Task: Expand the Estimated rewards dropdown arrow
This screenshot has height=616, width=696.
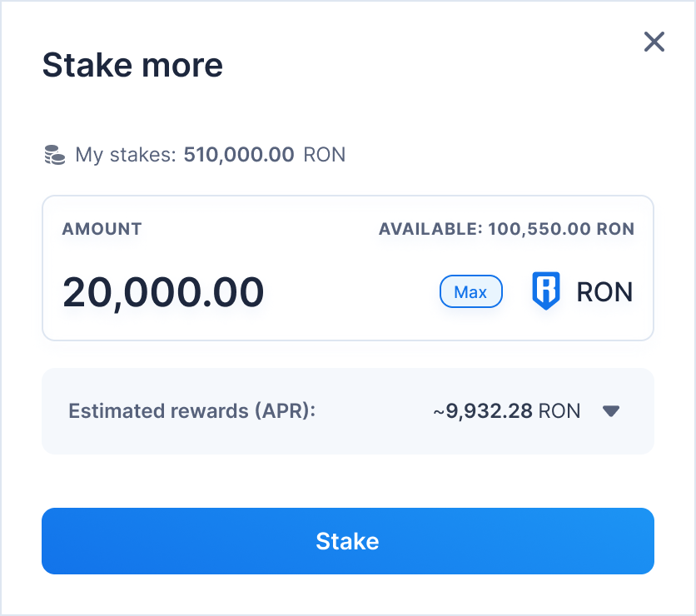Action: pos(611,410)
